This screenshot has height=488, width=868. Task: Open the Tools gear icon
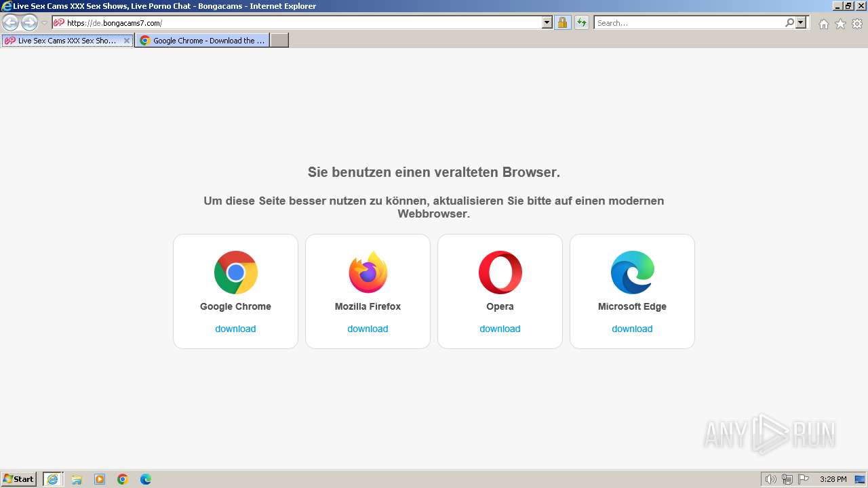coord(857,24)
